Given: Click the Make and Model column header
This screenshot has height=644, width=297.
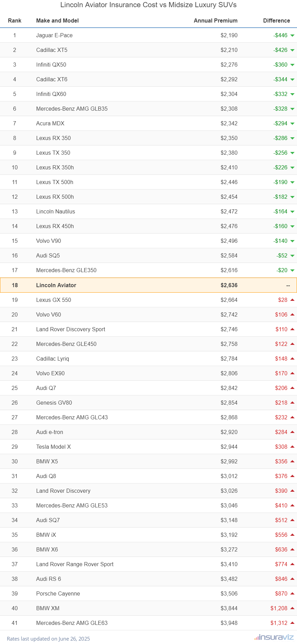Looking at the screenshot, I should (57, 20).
